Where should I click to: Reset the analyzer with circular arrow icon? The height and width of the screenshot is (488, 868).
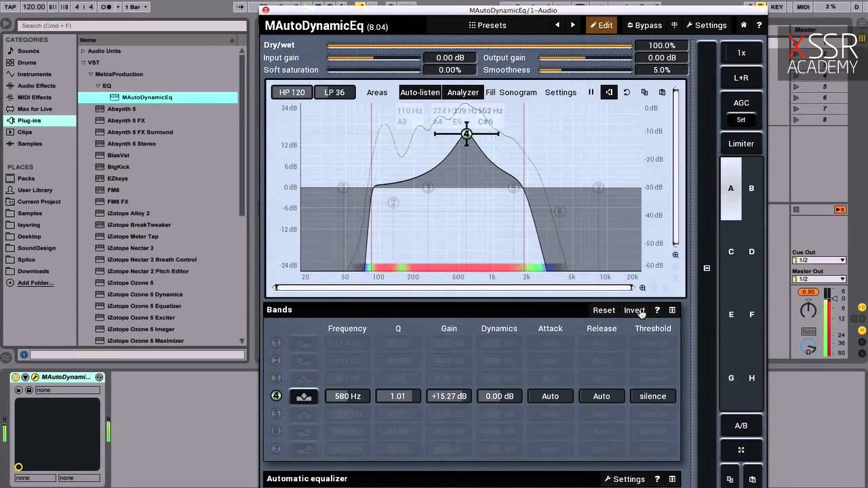[x=627, y=92]
